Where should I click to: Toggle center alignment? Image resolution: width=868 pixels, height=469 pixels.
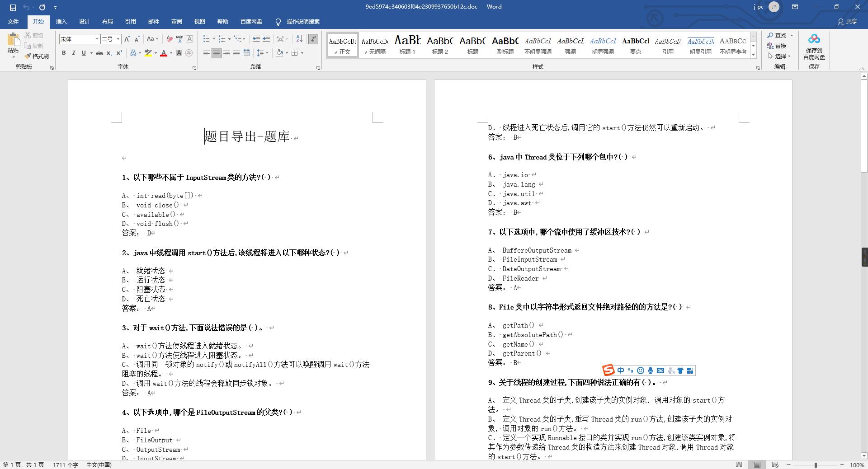tap(217, 53)
